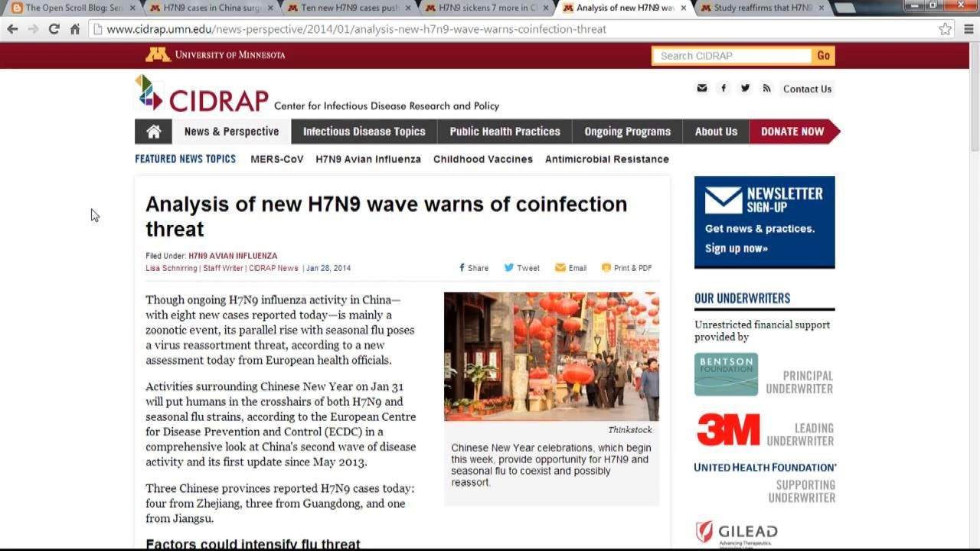Click the DONATE NOW button
This screenshot has height=551, width=980.
(792, 132)
